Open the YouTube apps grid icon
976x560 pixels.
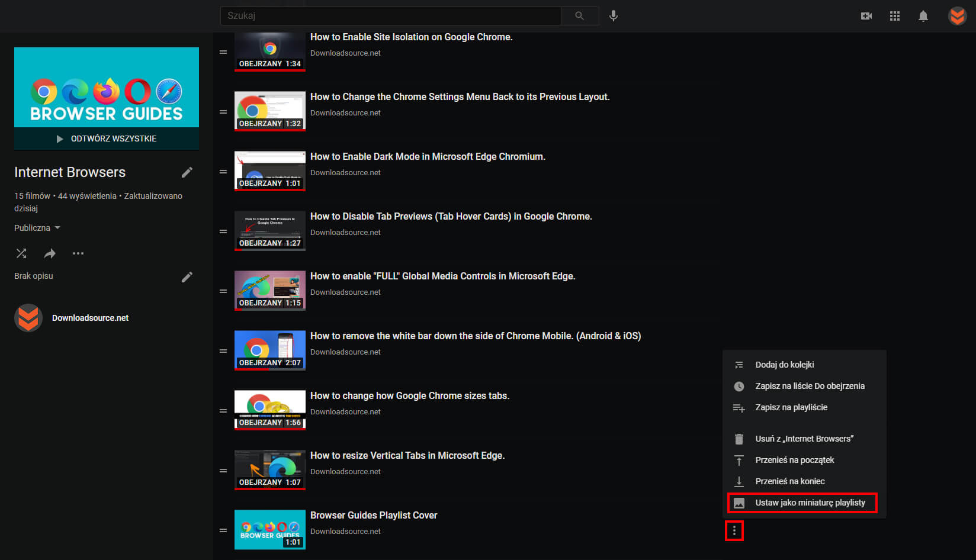pyautogui.click(x=895, y=16)
